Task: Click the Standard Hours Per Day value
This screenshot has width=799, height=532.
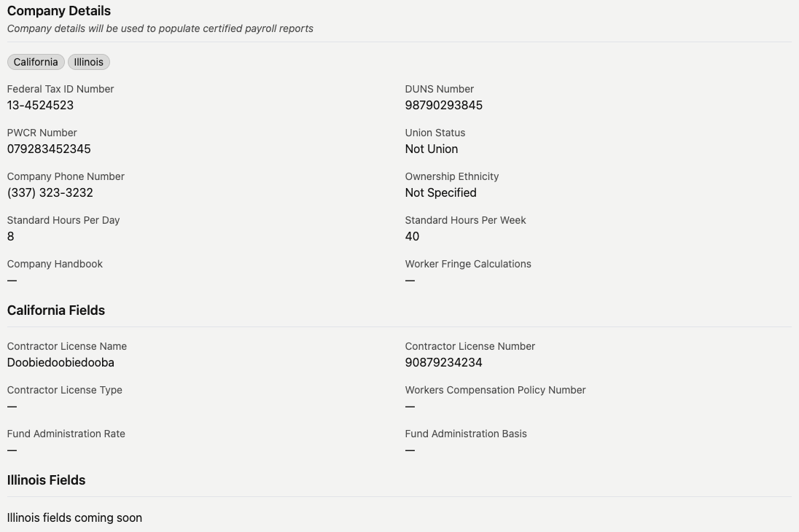Action: coord(11,236)
